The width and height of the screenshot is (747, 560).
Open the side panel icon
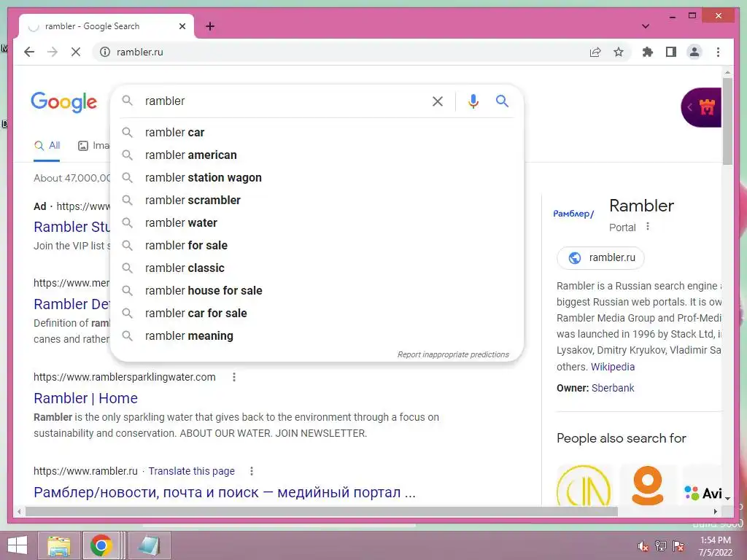coord(671,52)
